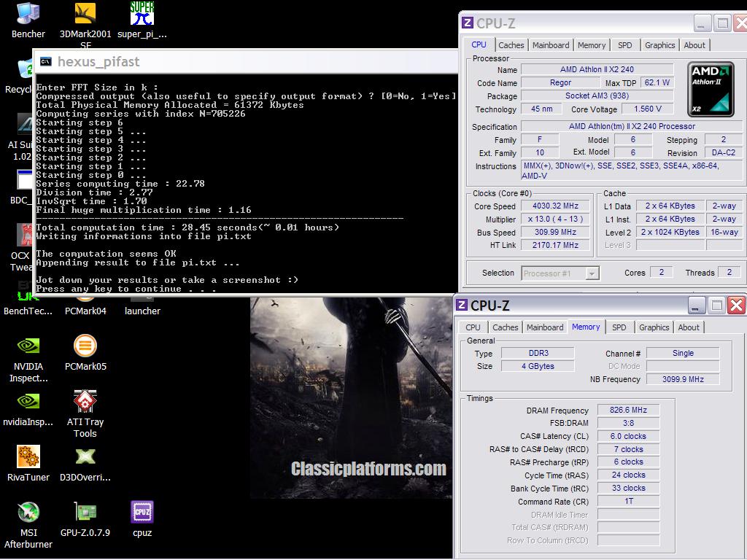The image size is (747, 560).
Task: Click the top CPU-Z window's Z logo icon
Action: [468, 23]
